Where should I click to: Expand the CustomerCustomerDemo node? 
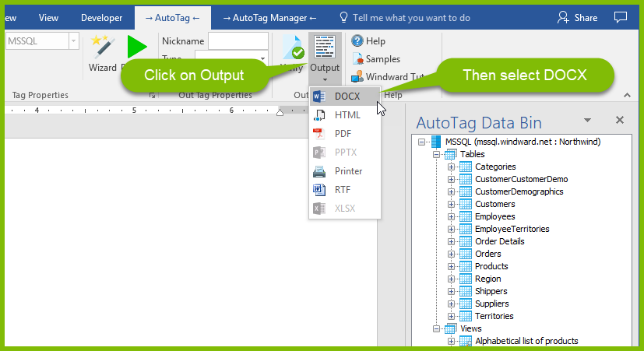coord(451,180)
